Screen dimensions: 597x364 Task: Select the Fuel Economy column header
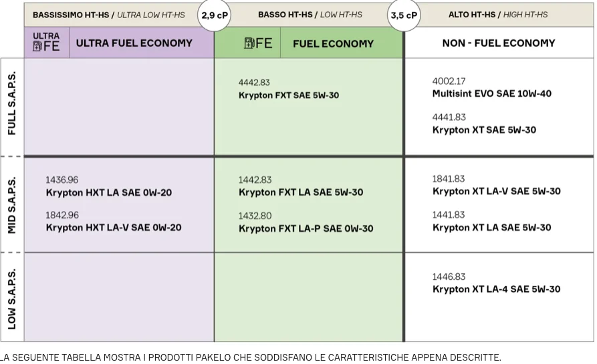(333, 43)
